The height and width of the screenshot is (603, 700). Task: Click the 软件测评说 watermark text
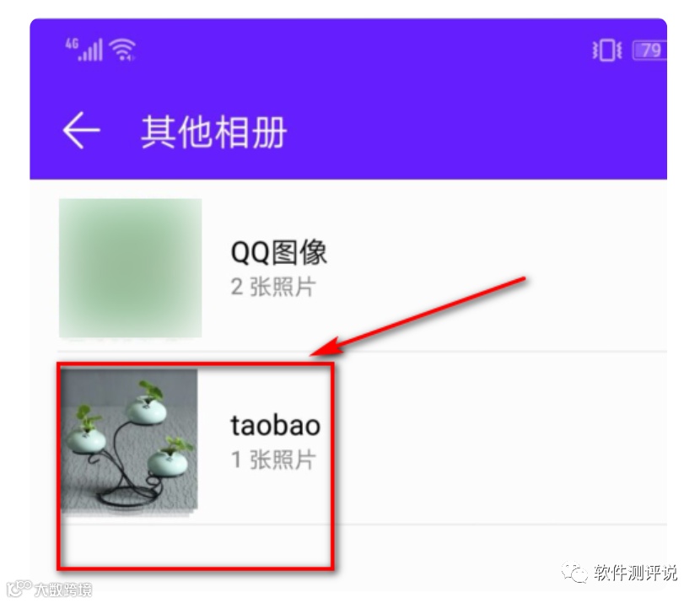click(635, 573)
